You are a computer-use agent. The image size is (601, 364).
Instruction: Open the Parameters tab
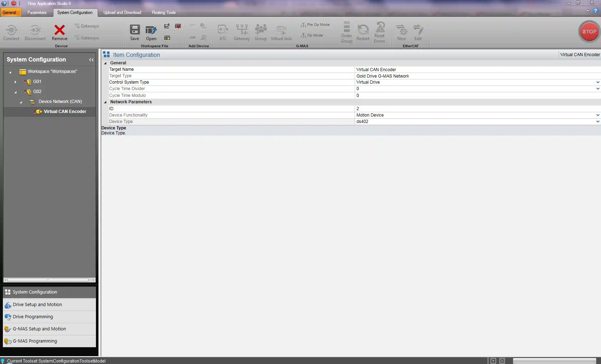[x=37, y=13]
